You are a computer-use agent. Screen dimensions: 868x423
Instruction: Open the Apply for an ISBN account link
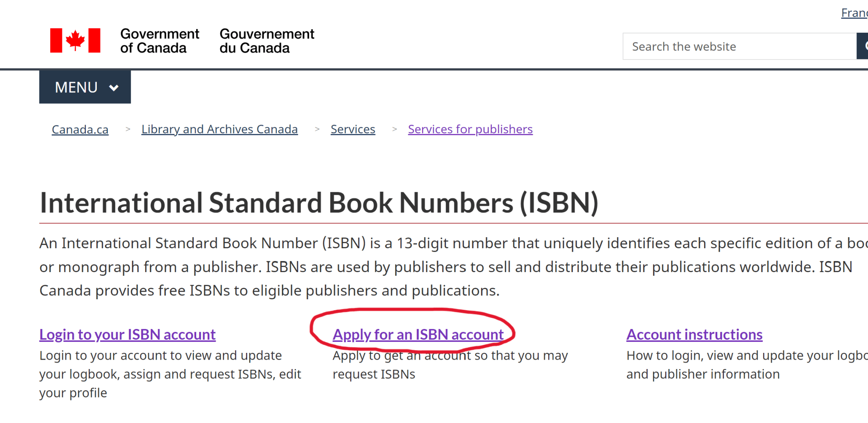click(x=418, y=335)
